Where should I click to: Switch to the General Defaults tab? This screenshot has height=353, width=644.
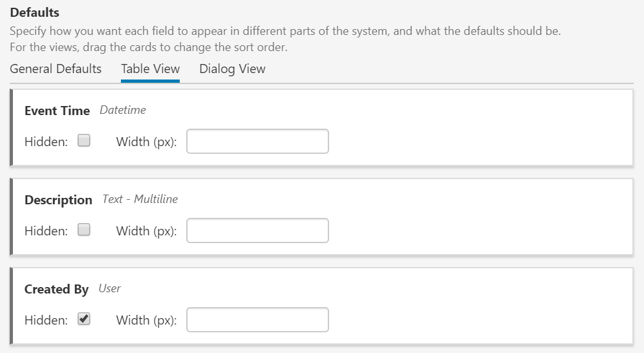pos(56,69)
